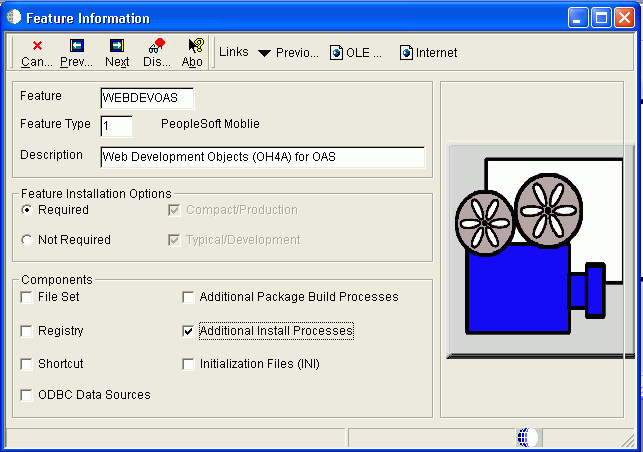Select the Required radio button
This screenshot has width=643, height=452.
pos(27,210)
